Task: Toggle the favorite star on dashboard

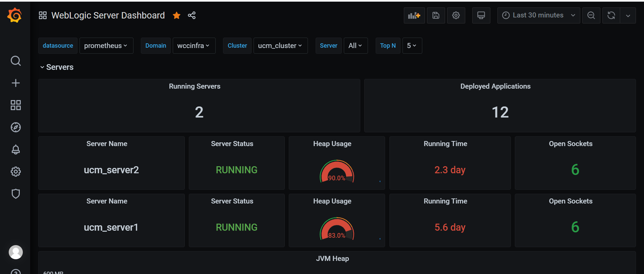Action: (x=176, y=15)
